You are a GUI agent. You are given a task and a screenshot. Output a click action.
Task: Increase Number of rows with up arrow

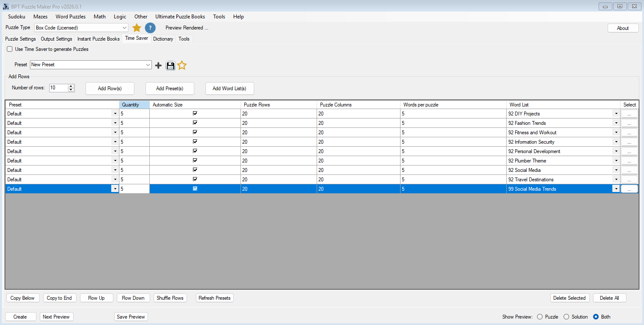tap(71, 86)
